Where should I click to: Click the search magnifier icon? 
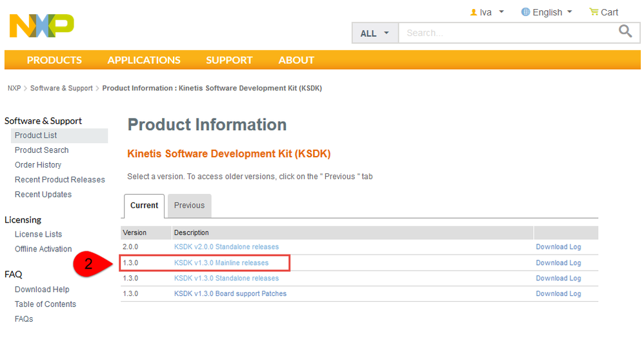point(625,31)
